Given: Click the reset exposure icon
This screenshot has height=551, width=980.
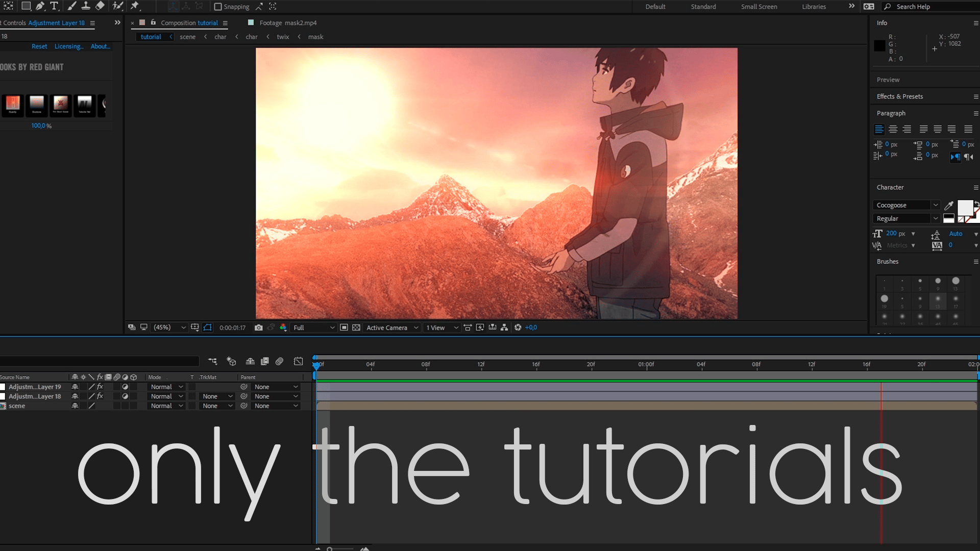Looking at the screenshot, I should [x=518, y=328].
